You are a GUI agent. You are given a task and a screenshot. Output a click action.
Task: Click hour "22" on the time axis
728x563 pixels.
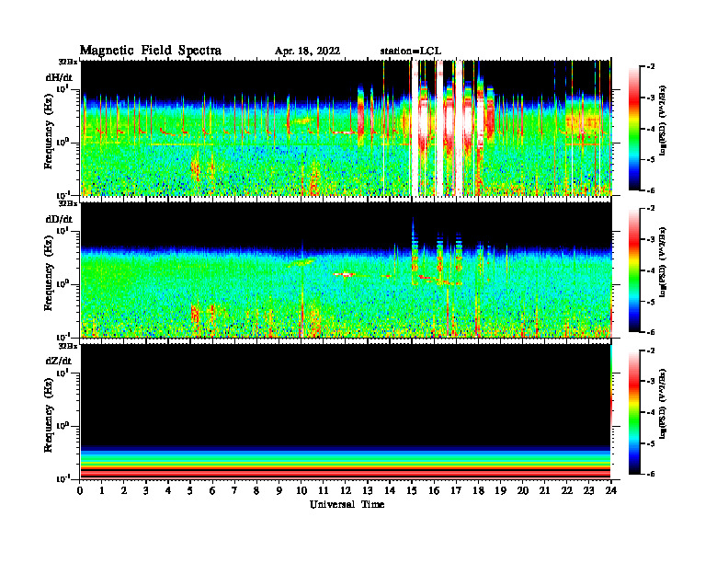point(567,490)
